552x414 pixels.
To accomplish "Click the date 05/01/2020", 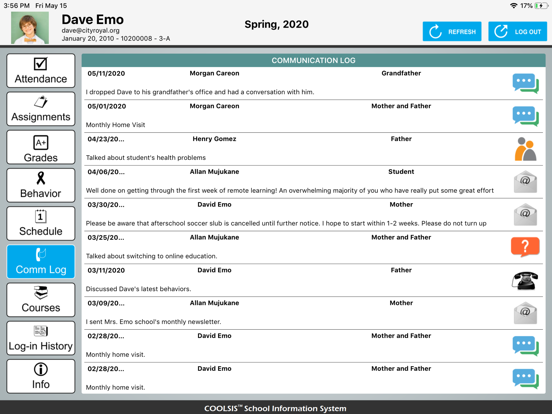I will click(107, 106).
